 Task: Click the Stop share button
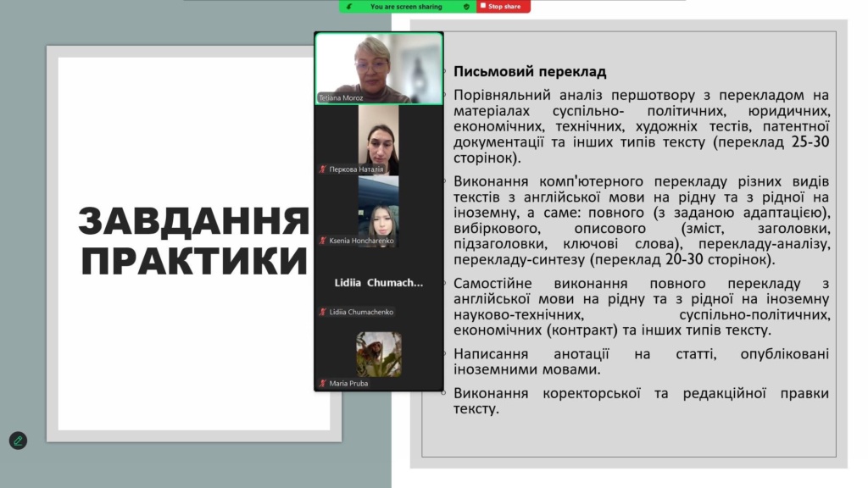pos(504,6)
